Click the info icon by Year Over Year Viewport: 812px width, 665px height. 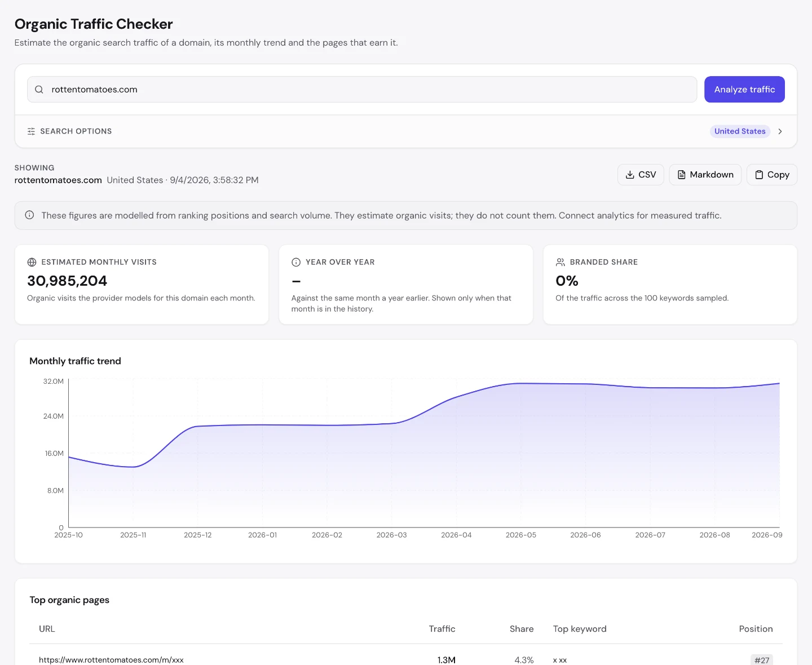[296, 262]
